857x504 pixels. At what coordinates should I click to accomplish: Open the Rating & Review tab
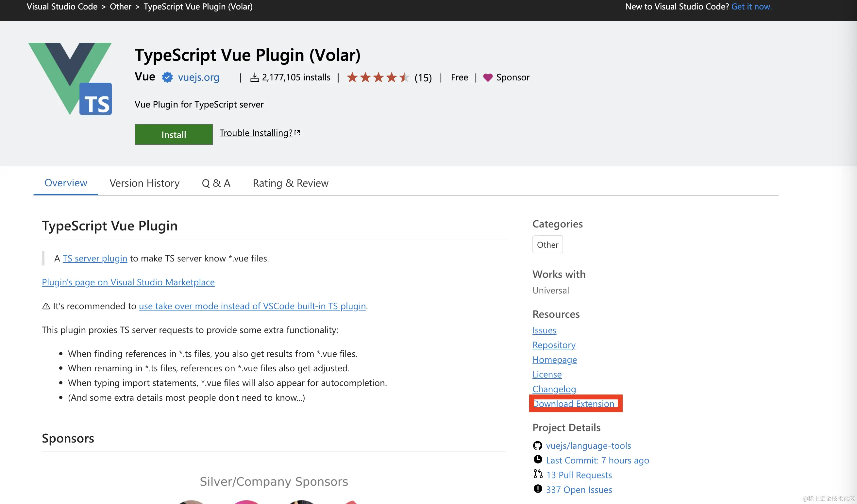point(291,183)
